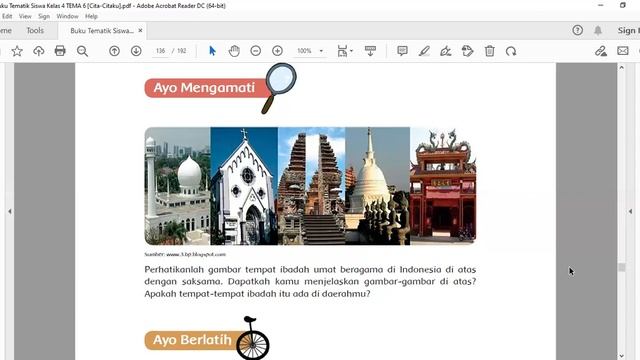This screenshot has height=360, width=640.
Task: Click the paragraph starting with Perhatikanlah gambar
Action: tap(310, 282)
